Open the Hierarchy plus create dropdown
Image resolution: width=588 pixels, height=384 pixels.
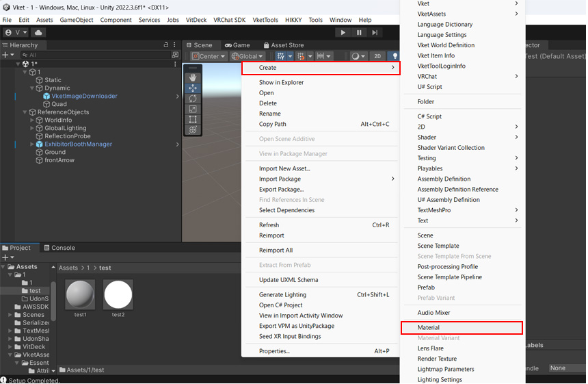8,55
